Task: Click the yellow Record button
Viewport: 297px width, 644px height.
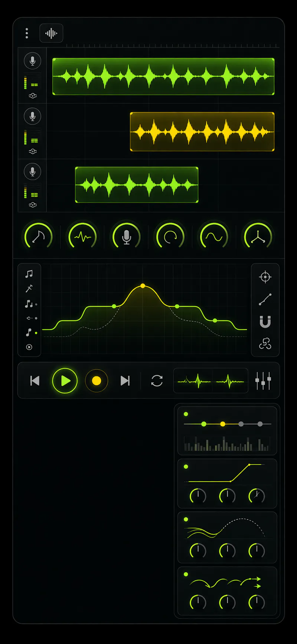Action: pyautogui.click(x=97, y=381)
